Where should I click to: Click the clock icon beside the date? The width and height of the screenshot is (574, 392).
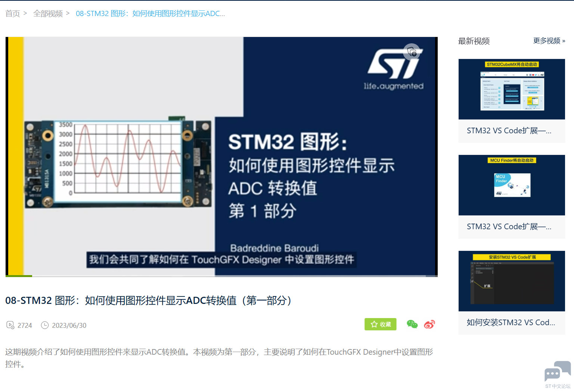[45, 325]
